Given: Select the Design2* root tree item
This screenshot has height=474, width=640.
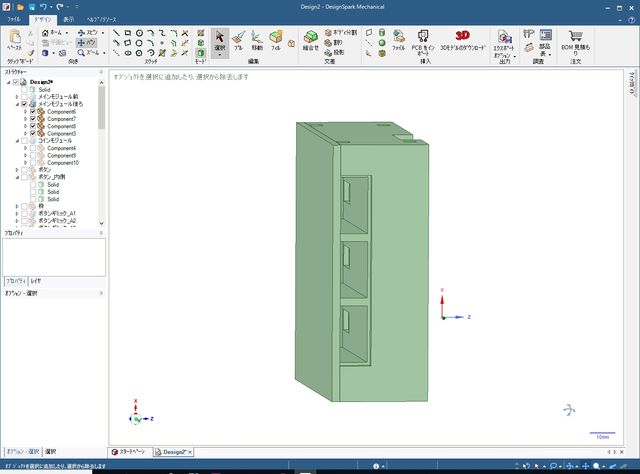Looking at the screenshot, I should coord(41,82).
